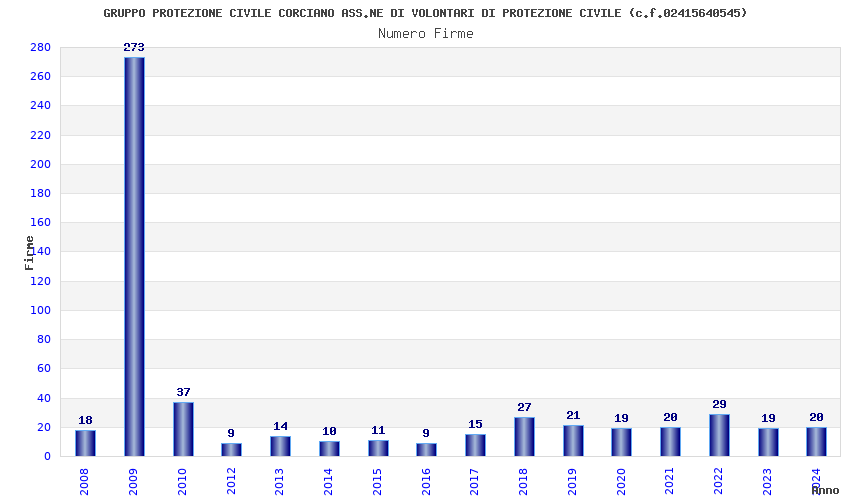This screenshot has width=850, height=500.
Task: Click the value label 18
Action: coord(85,420)
